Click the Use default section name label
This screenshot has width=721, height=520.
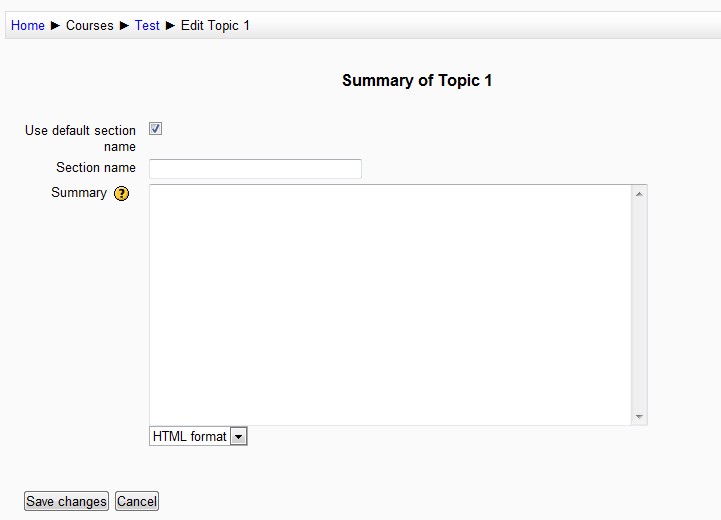click(x=80, y=138)
